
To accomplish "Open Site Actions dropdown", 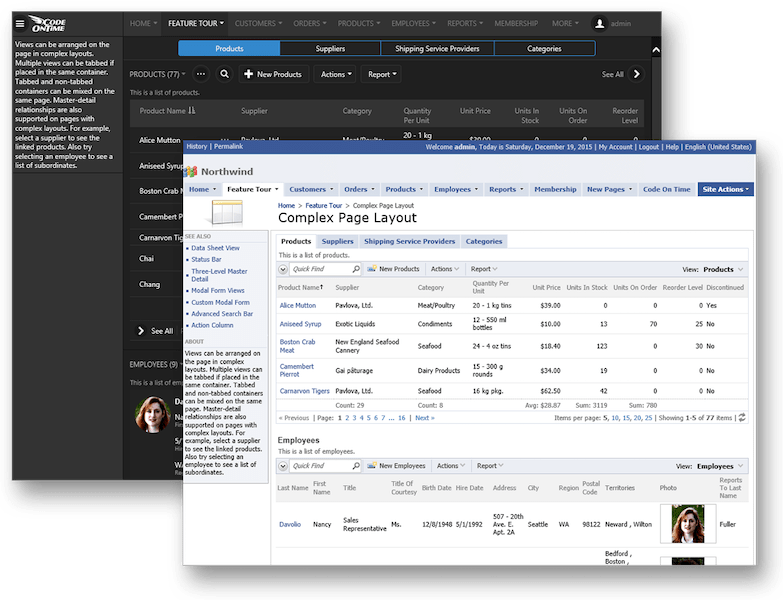I will 726,189.
